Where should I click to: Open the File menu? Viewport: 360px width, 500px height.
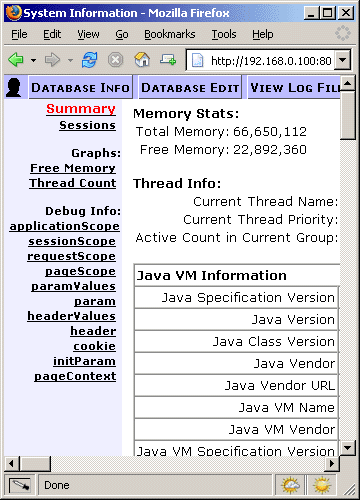click(x=19, y=34)
